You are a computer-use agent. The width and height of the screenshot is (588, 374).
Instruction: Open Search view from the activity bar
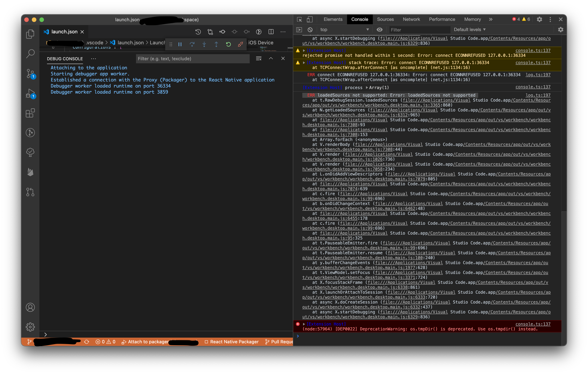pyautogui.click(x=30, y=53)
